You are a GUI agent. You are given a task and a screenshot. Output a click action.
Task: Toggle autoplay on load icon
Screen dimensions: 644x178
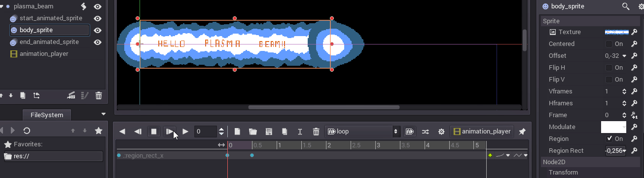point(409,132)
